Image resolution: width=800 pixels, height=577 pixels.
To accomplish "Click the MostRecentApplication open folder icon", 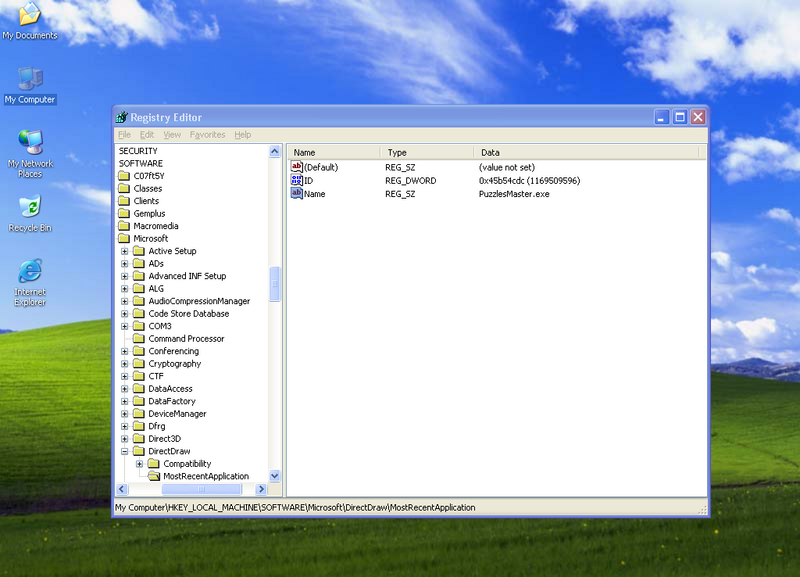I will [154, 476].
